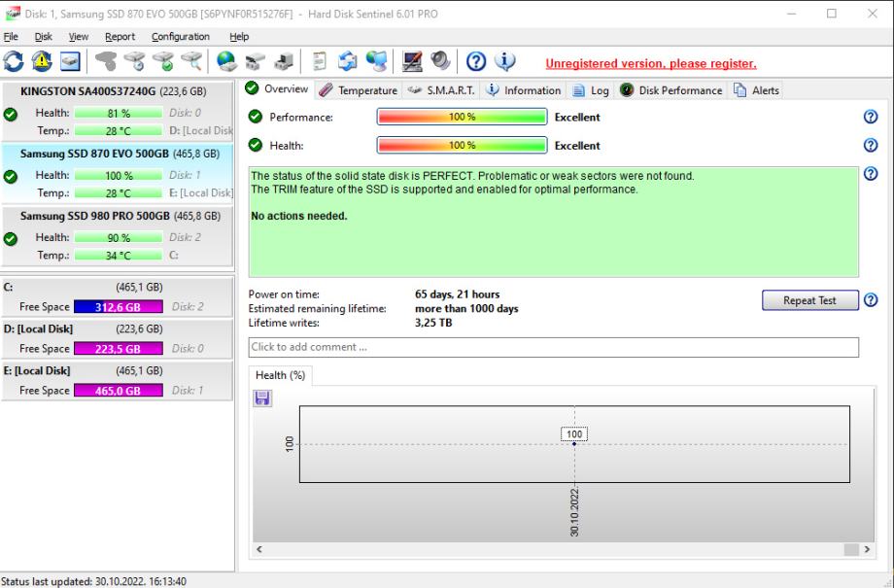Click the Click to add comment field
Viewport: 894px width, 588px height.
point(554,347)
